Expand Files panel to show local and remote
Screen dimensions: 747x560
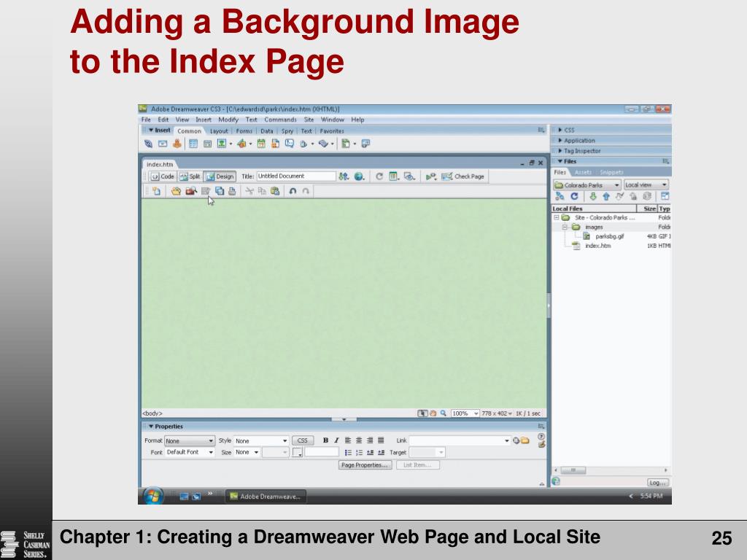[x=665, y=196]
